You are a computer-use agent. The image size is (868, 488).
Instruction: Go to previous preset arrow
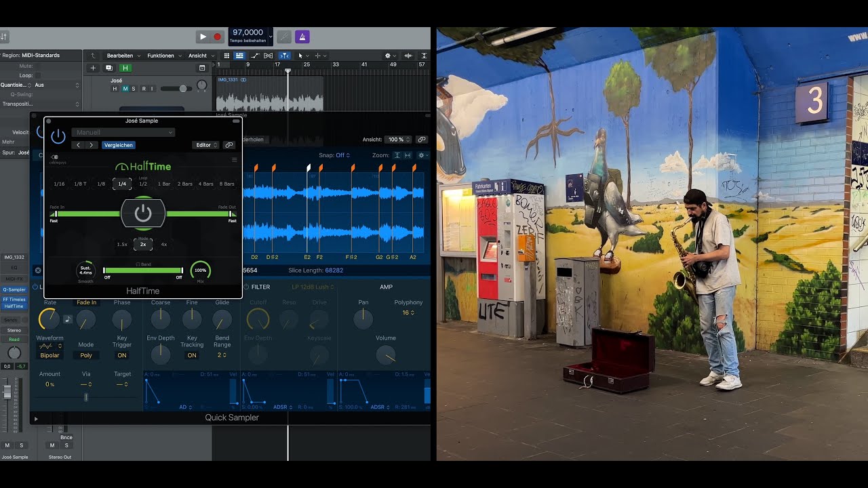click(x=79, y=145)
